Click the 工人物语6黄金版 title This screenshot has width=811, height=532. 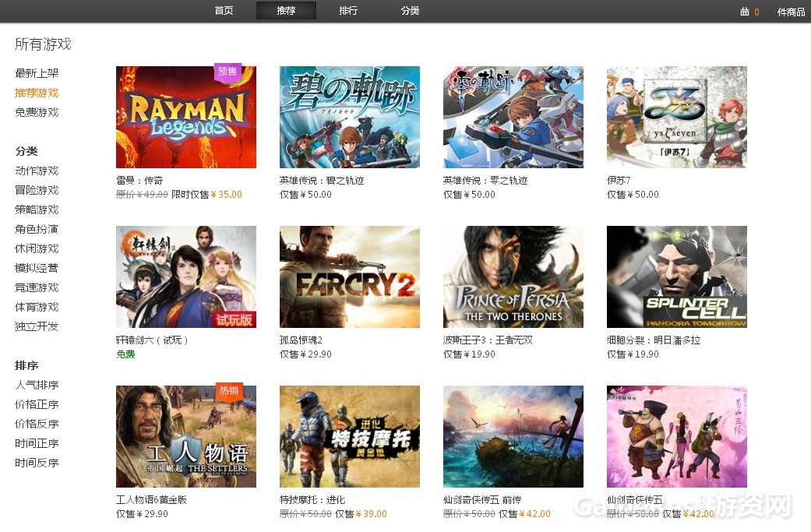tap(152, 500)
